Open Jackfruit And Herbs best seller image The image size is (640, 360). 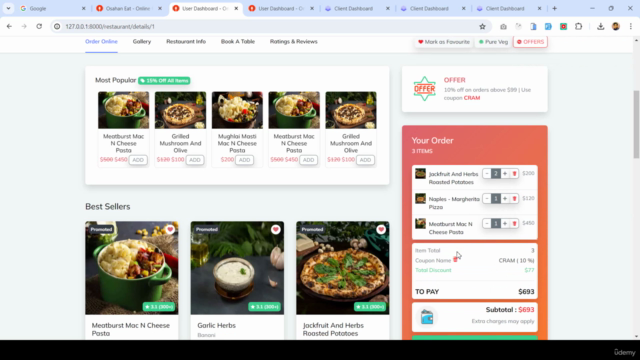[342, 268]
